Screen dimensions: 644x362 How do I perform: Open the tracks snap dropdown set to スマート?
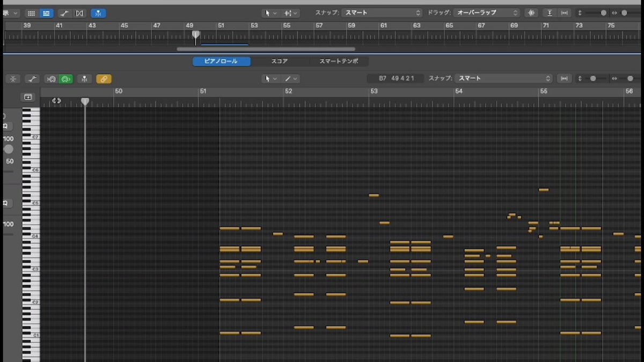coord(382,13)
